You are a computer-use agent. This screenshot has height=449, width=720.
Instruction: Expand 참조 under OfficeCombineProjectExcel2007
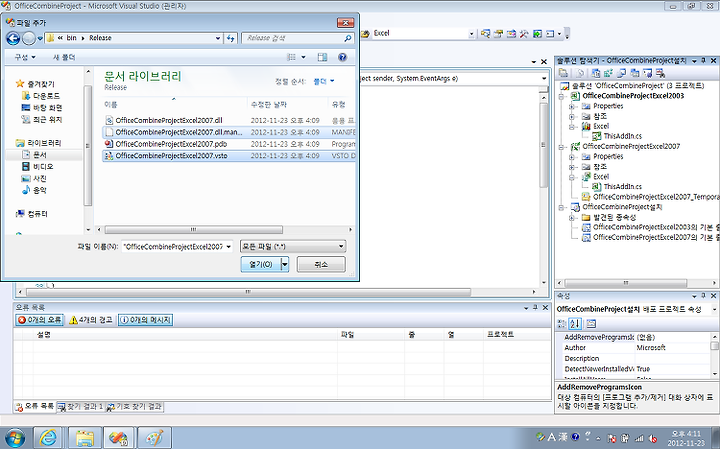coord(572,167)
